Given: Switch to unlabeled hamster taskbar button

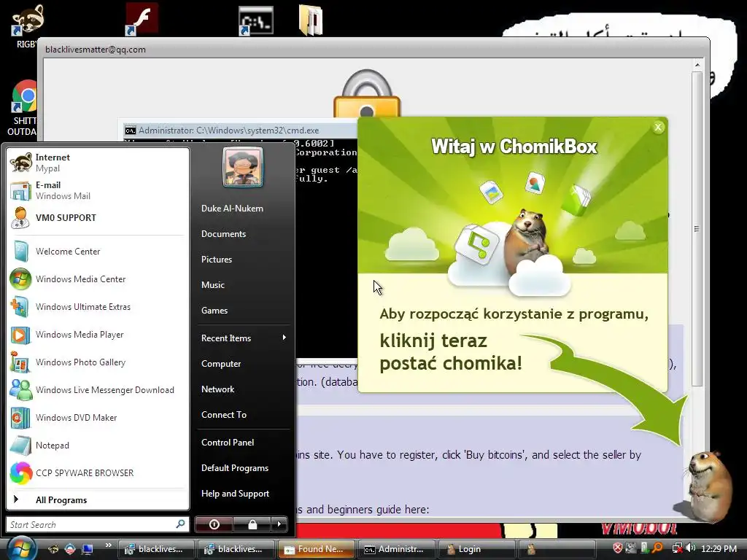Looking at the screenshot, I should point(557,549).
